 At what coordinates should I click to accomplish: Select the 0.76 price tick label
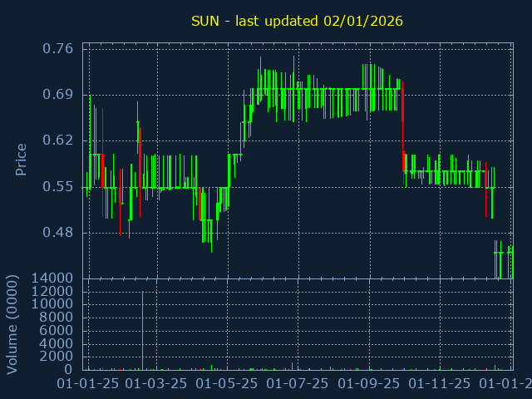(57, 49)
